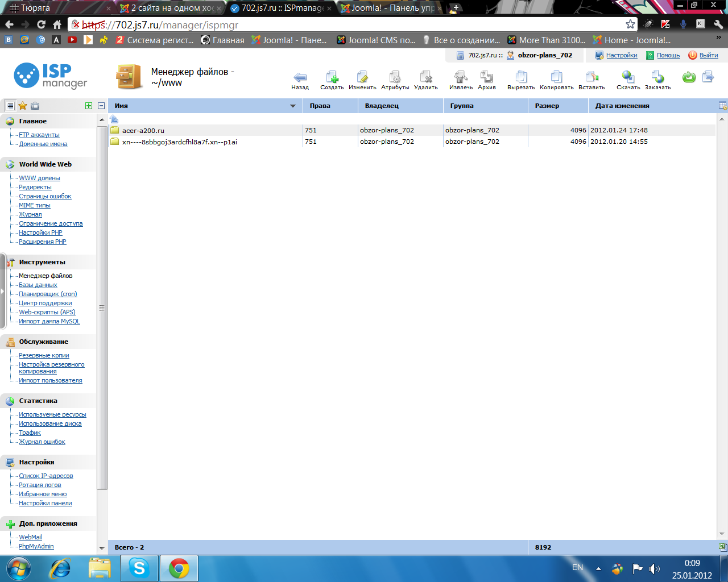Viewport: 728px width, 582px height.
Task: Open Skype from the taskbar
Action: [x=139, y=568]
